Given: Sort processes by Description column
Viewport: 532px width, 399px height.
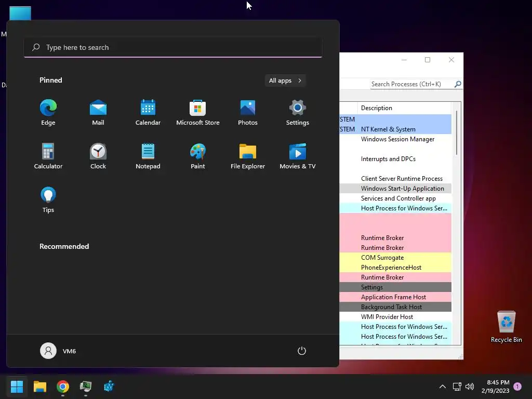Looking at the screenshot, I should click(x=404, y=108).
